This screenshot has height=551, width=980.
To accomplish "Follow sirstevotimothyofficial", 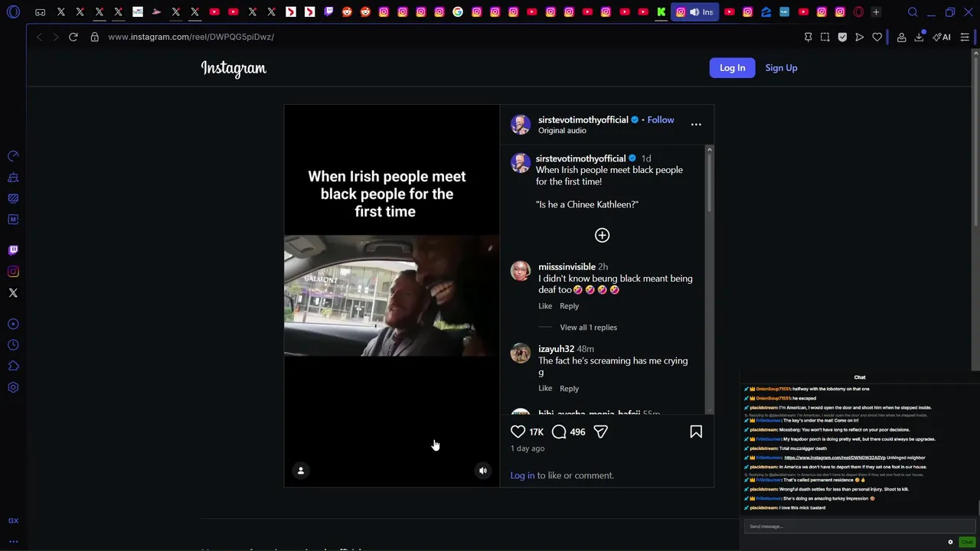I will [661, 119].
